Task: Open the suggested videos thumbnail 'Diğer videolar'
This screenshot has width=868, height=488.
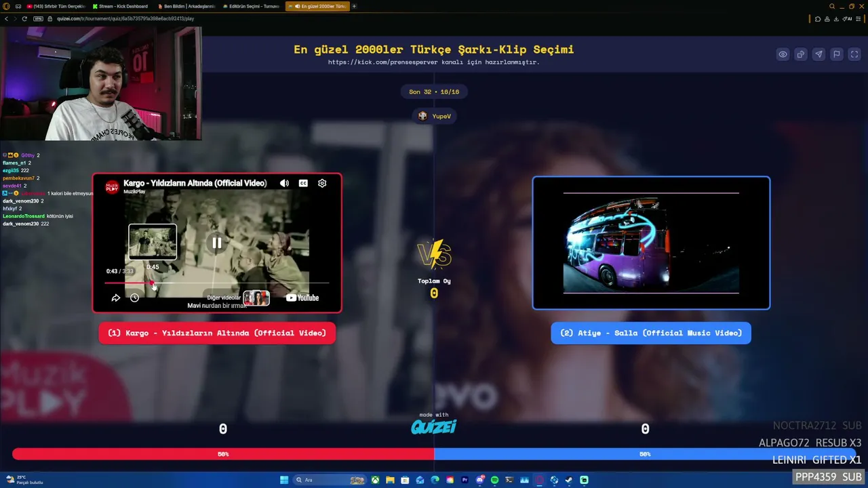Action: pyautogui.click(x=256, y=298)
